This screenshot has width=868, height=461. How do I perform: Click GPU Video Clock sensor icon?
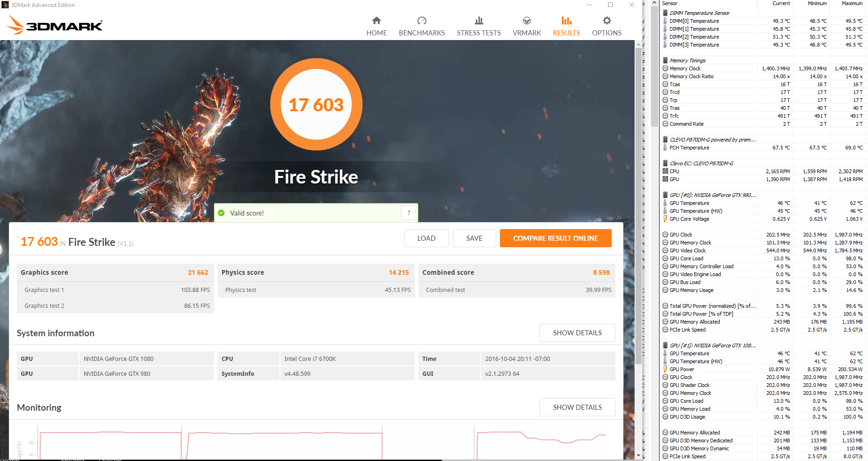pos(665,251)
